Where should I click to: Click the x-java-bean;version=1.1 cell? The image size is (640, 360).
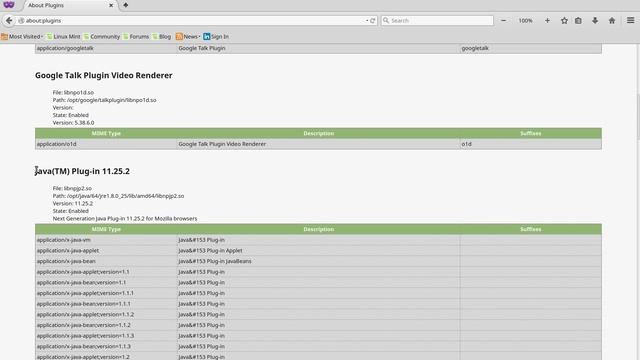point(106,282)
